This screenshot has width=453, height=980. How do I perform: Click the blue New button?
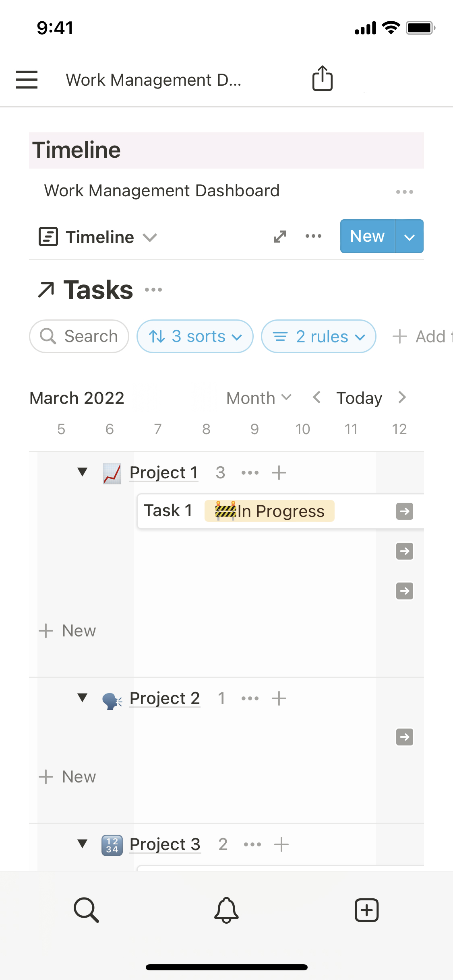coord(367,237)
